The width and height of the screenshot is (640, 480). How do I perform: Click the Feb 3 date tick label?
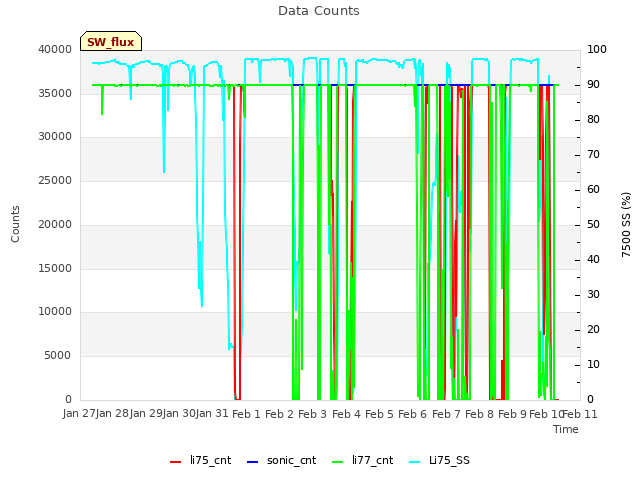pos(313,414)
